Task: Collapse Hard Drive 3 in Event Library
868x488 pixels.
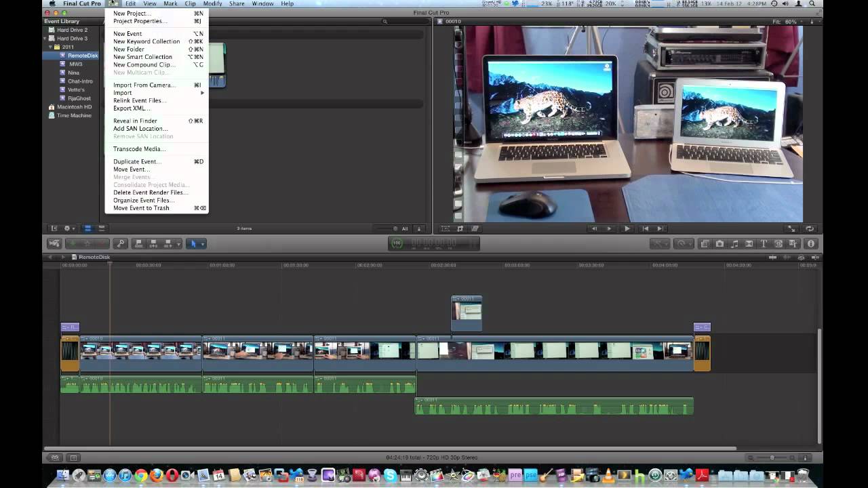Action: 45,39
